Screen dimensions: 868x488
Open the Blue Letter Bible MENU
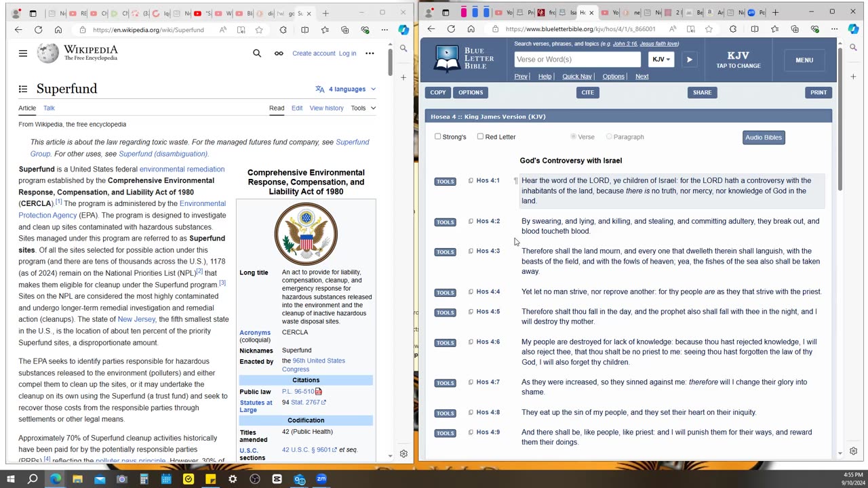pos(804,60)
